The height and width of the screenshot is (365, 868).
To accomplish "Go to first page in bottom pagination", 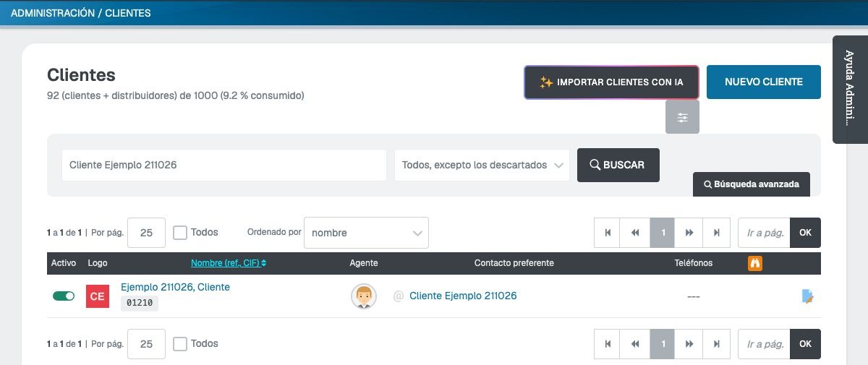I will point(608,344).
